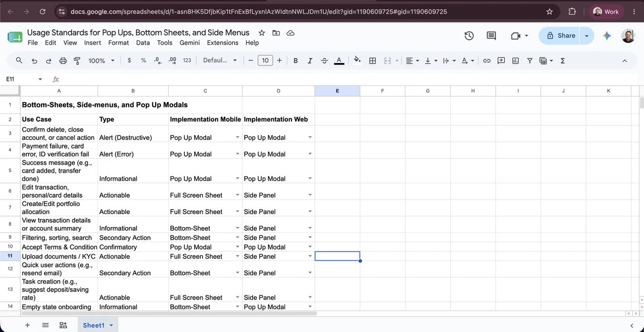The image size is (644, 332).
Task: Activate the paint format tool
Action: [77, 61]
